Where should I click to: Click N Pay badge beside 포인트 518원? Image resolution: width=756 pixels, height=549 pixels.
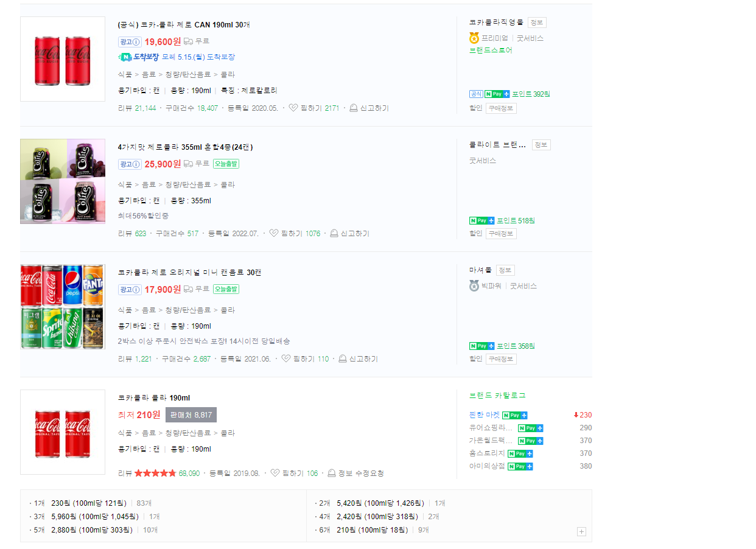pos(482,220)
